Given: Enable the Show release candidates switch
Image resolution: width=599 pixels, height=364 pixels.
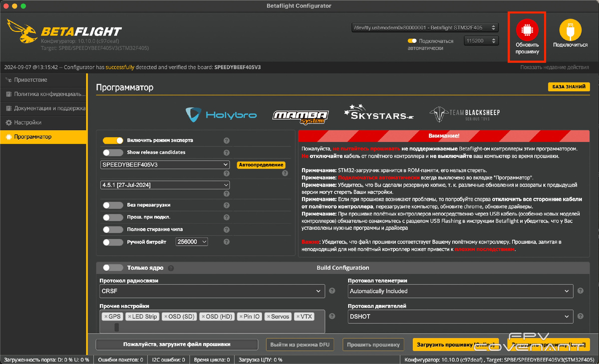Looking at the screenshot, I should pyautogui.click(x=113, y=153).
